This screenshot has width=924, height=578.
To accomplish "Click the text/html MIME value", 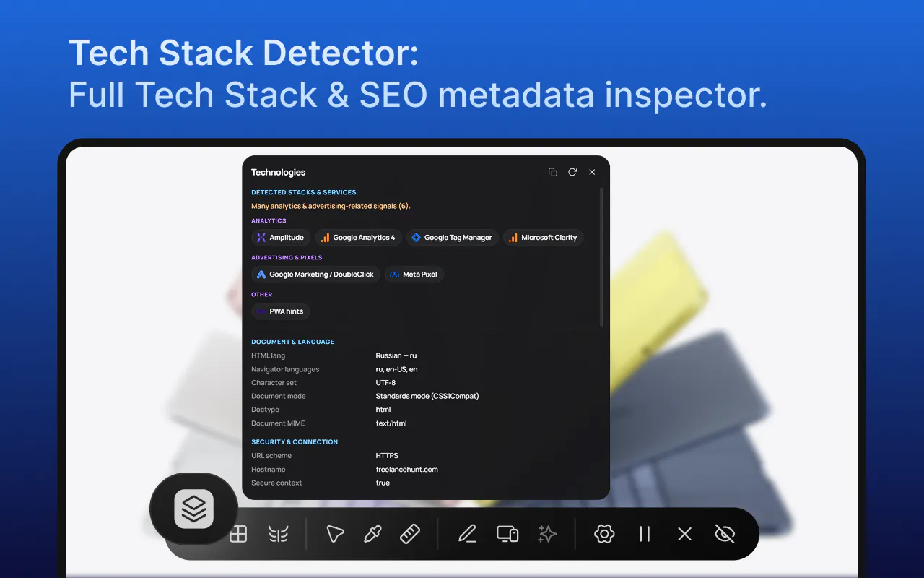I will pyautogui.click(x=391, y=423).
